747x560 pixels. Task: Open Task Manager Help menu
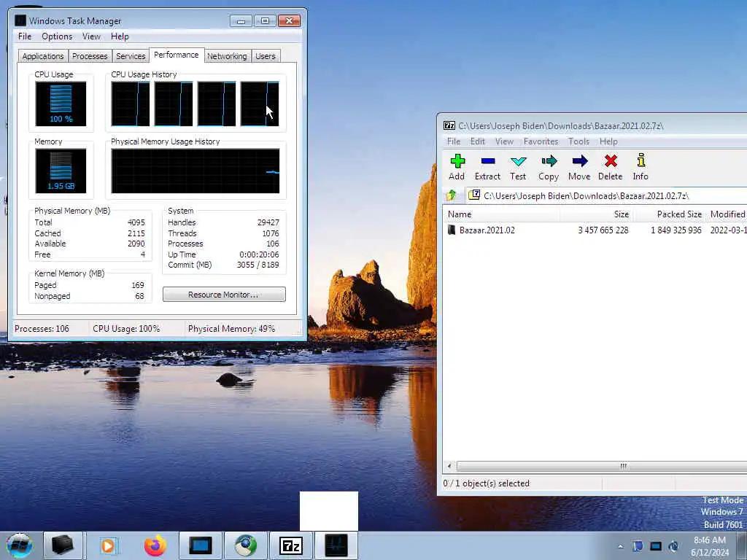click(120, 36)
